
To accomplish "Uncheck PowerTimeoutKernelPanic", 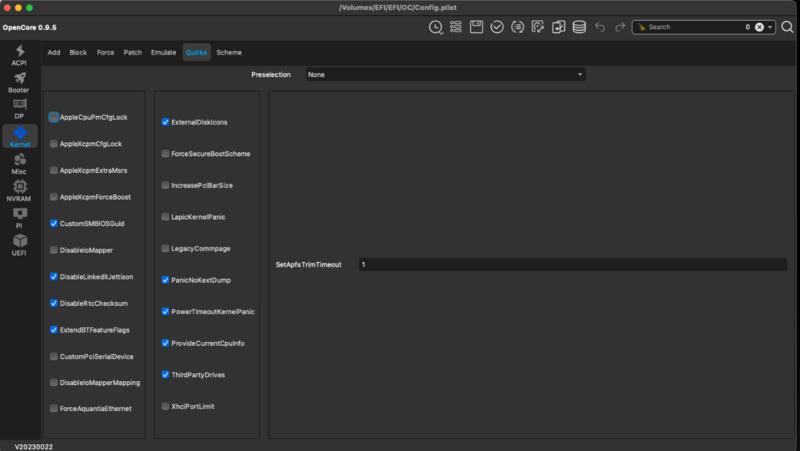I will coord(165,312).
